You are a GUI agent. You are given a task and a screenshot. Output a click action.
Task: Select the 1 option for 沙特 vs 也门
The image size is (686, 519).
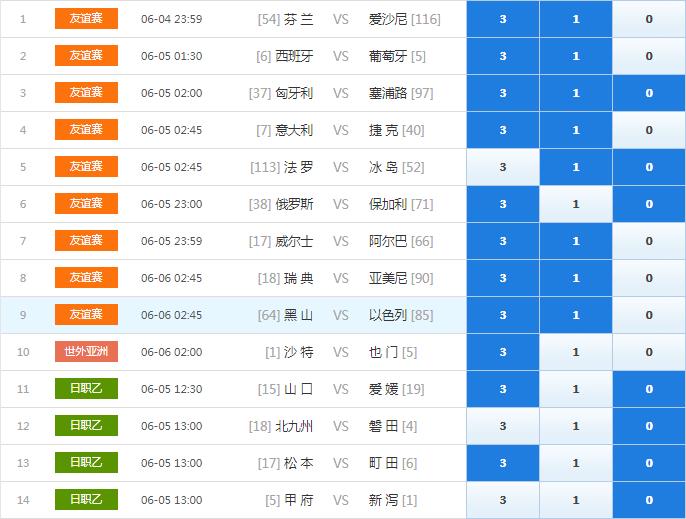[x=576, y=352]
